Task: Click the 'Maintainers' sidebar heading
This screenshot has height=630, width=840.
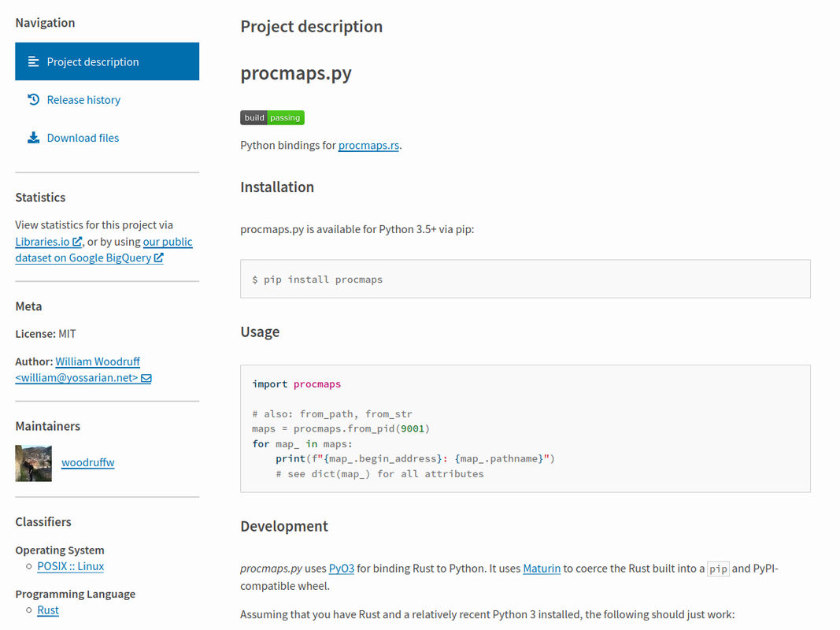Action: [48, 426]
